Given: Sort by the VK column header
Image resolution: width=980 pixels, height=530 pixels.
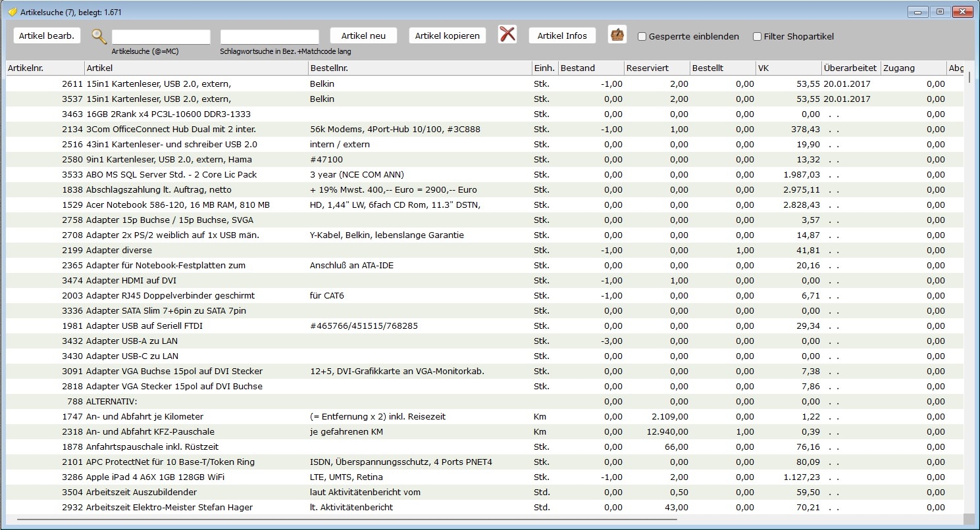Looking at the screenshot, I should coord(788,68).
